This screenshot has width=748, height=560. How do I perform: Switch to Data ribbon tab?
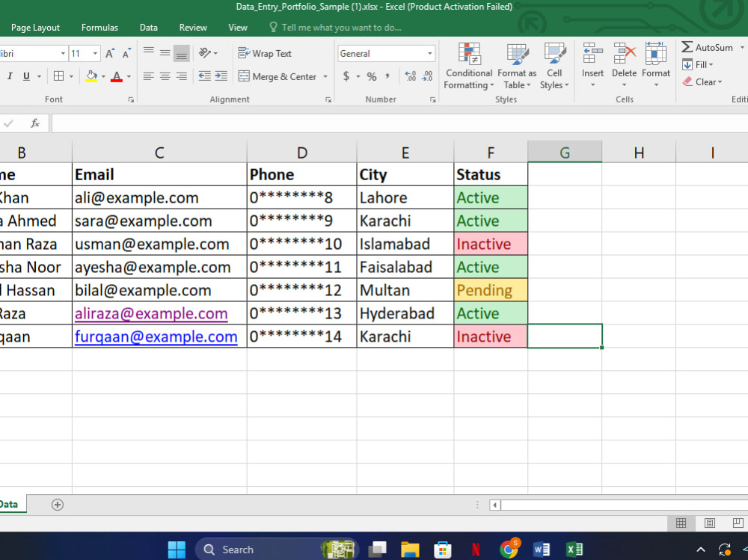click(148, 28)
